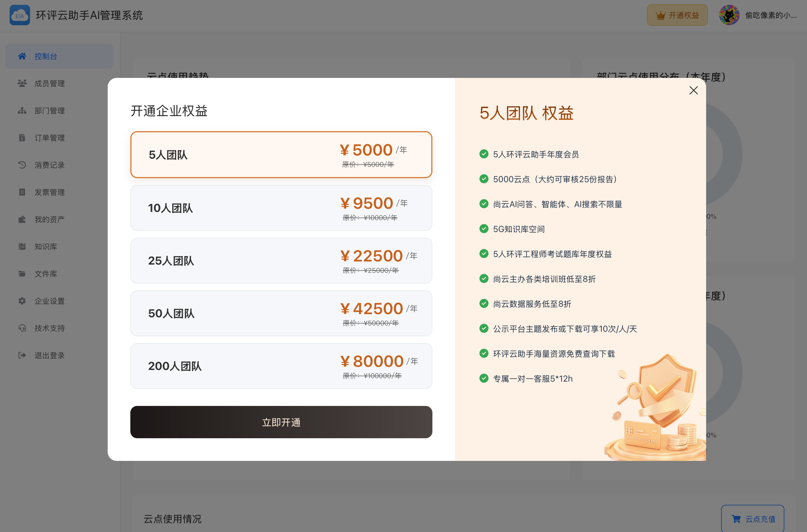The image size is (807, 532).
Task: Click the user avatar in header
Action: click(x=729, y=15)
